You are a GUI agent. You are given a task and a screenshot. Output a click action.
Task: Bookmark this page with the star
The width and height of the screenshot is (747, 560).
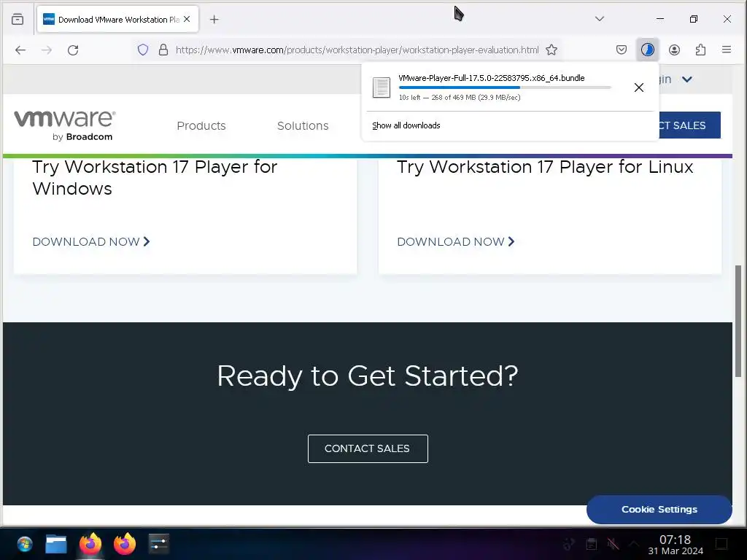[551, 50]
